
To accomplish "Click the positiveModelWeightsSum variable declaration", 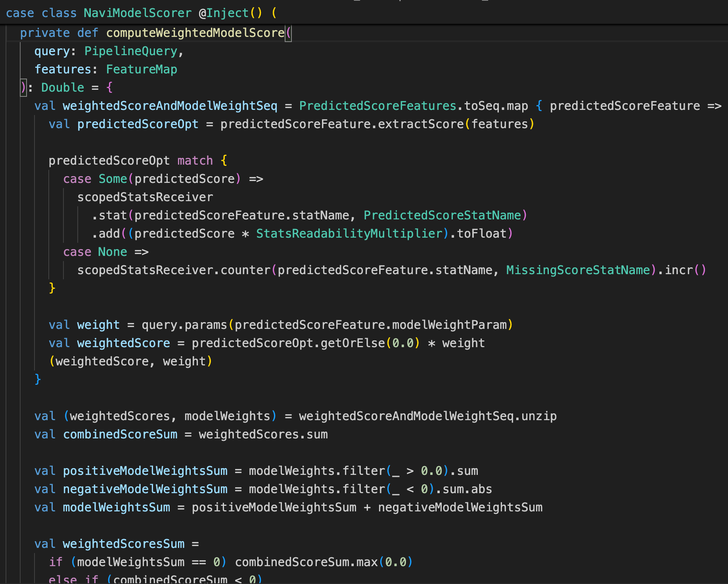I will pos(145,471).
